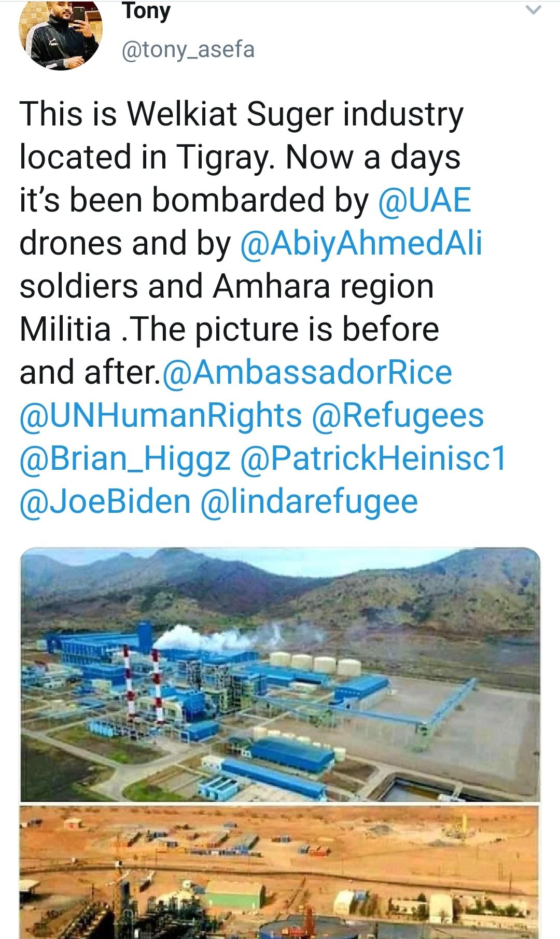Tap the green-roofed building in lower photo
The image size is (560, 939).
click(234, 893)
